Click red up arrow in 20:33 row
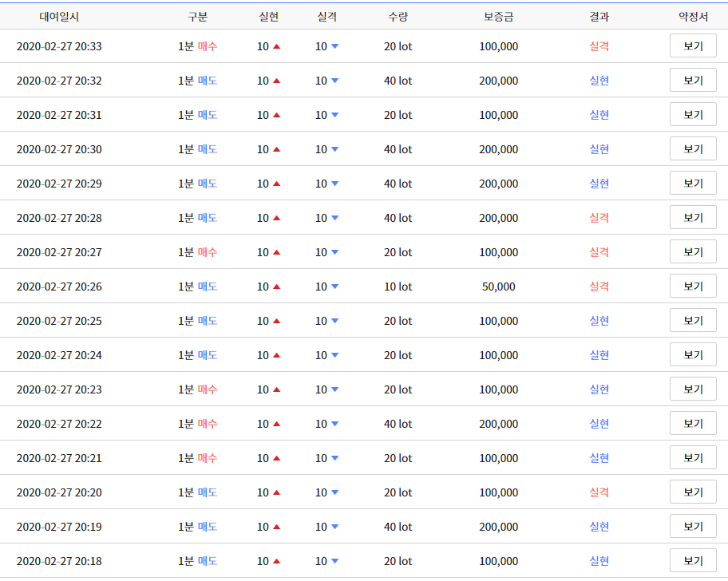This screenshot has height=581, width=728. pyautogui.click(x=277, y=46)
